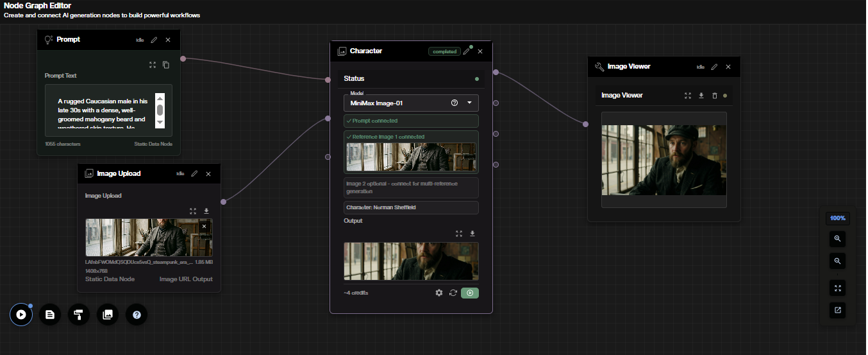Click the Image 2 optional multi-reference box
868x355 pixels.
411,187
